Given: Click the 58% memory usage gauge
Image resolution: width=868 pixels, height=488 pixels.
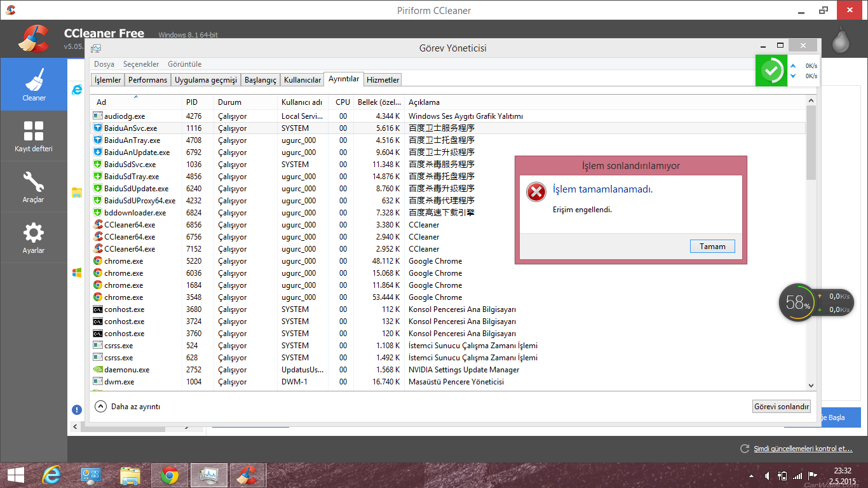Looking at the screenshot, I should (x=797, y=302).
